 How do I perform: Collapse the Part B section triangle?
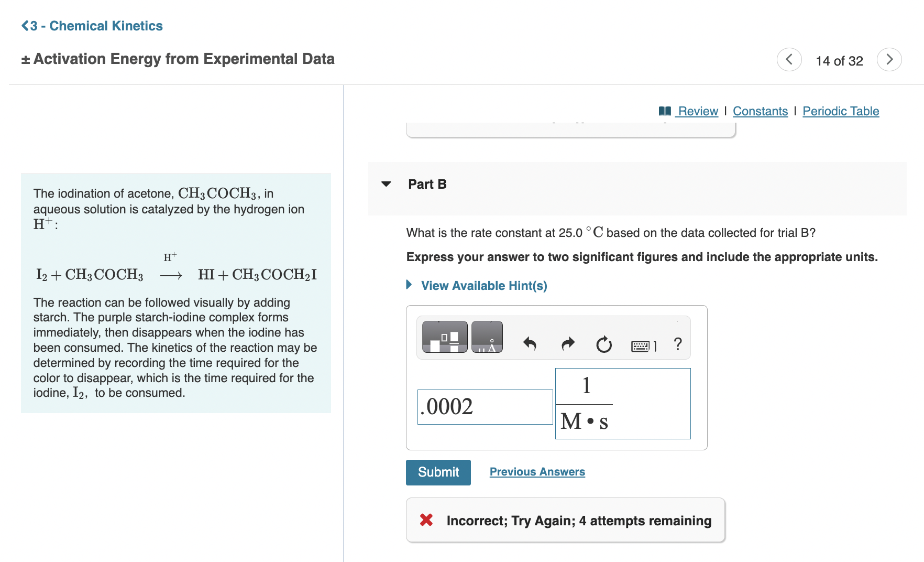point(387,184)
